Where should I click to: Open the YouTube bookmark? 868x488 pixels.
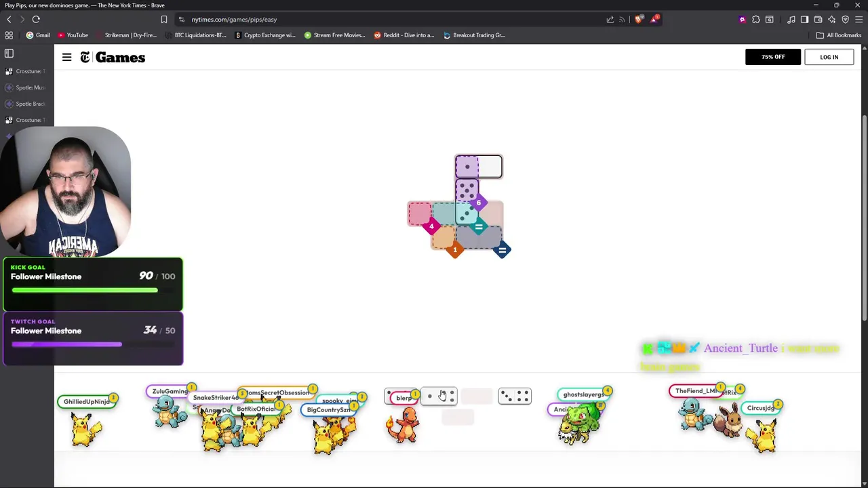pos(73,35)
